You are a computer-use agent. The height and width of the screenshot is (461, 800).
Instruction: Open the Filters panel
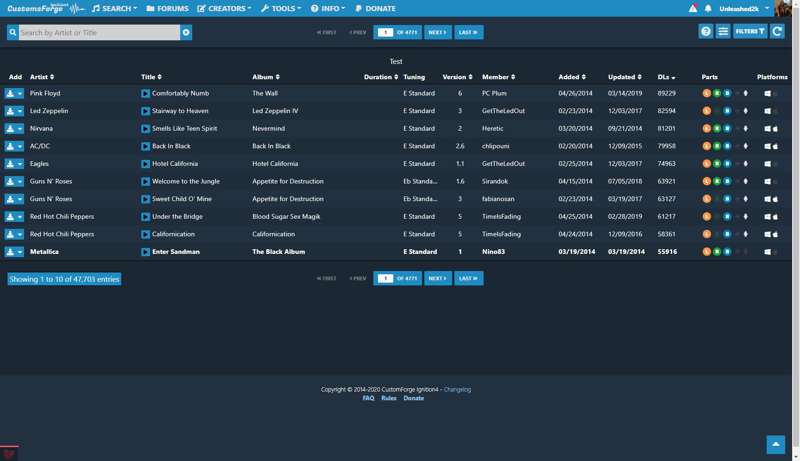pos(750,32)
